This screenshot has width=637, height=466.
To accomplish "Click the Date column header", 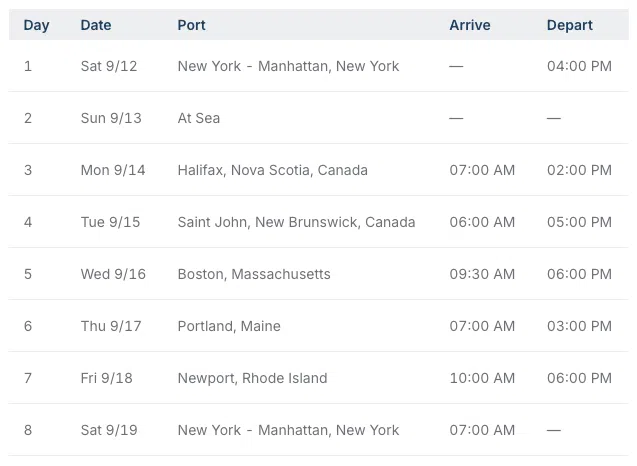I will [96, 25].
